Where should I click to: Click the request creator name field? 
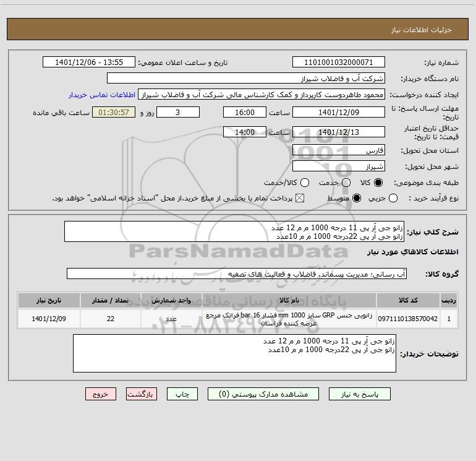[261, 95]
